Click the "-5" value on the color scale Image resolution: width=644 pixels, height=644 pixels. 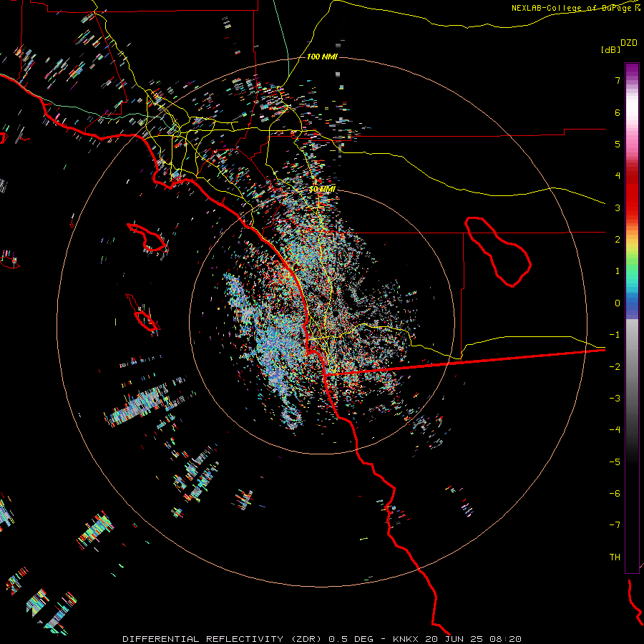[x=615, y=462]
